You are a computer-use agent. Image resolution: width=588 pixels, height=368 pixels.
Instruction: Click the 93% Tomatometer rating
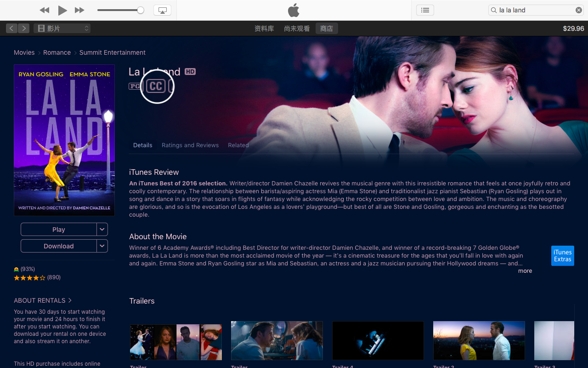24,269
